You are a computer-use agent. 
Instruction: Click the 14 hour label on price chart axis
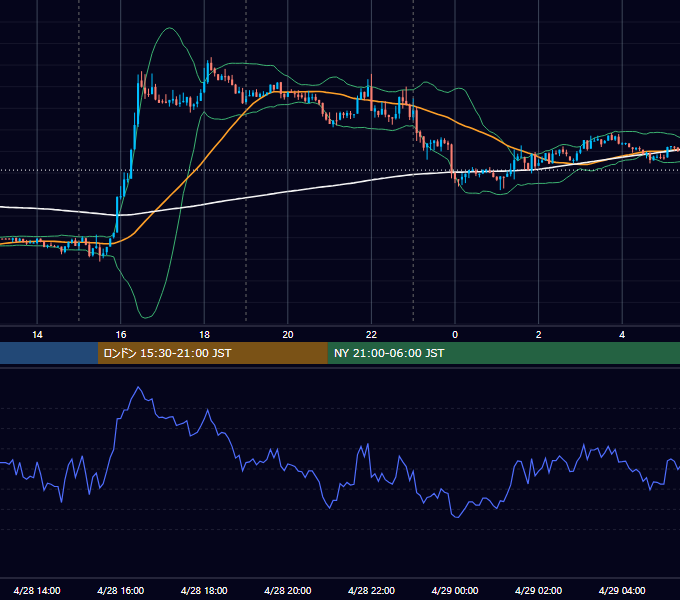(37, 335)
